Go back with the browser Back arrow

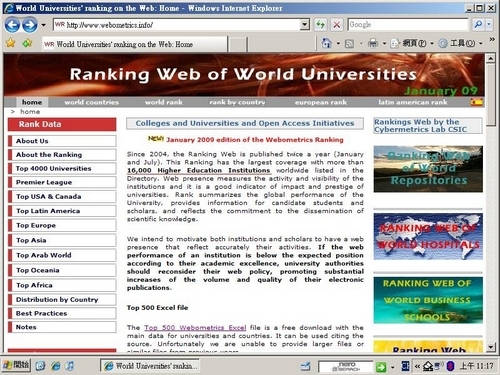[x=12, y=25]
